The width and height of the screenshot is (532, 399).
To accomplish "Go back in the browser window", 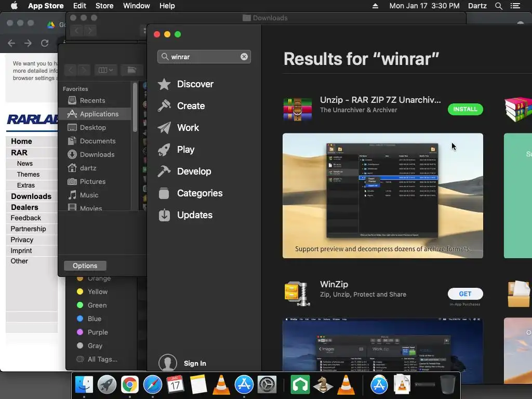I will [11, 43].
